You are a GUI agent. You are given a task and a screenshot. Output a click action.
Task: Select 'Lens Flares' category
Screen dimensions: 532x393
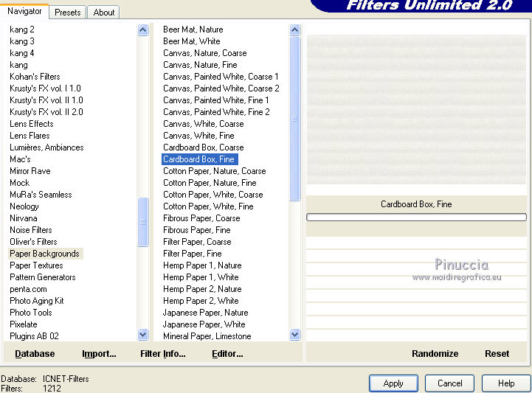coord(30,136)
